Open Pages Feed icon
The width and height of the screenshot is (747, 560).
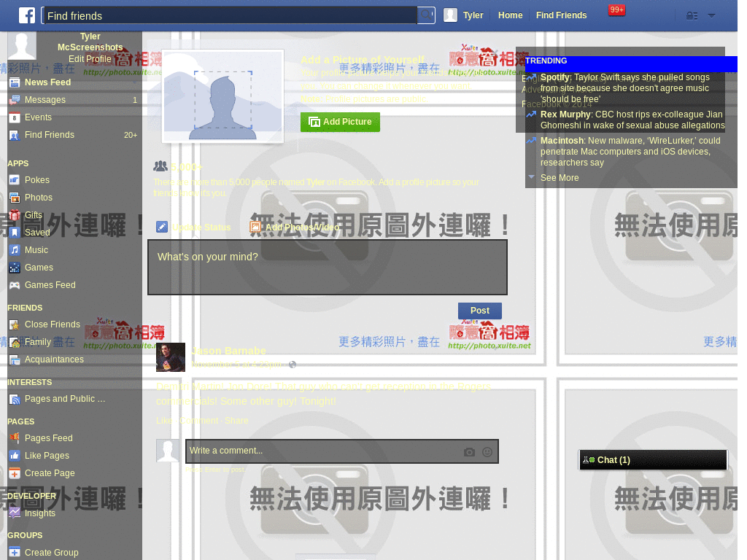click(x=15, y=438)
